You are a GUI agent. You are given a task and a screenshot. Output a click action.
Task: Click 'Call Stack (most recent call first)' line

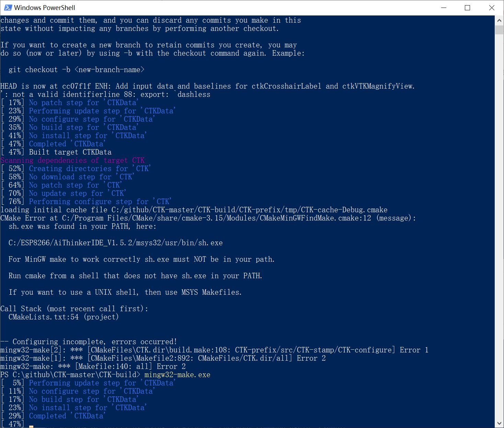pos(74,309)
